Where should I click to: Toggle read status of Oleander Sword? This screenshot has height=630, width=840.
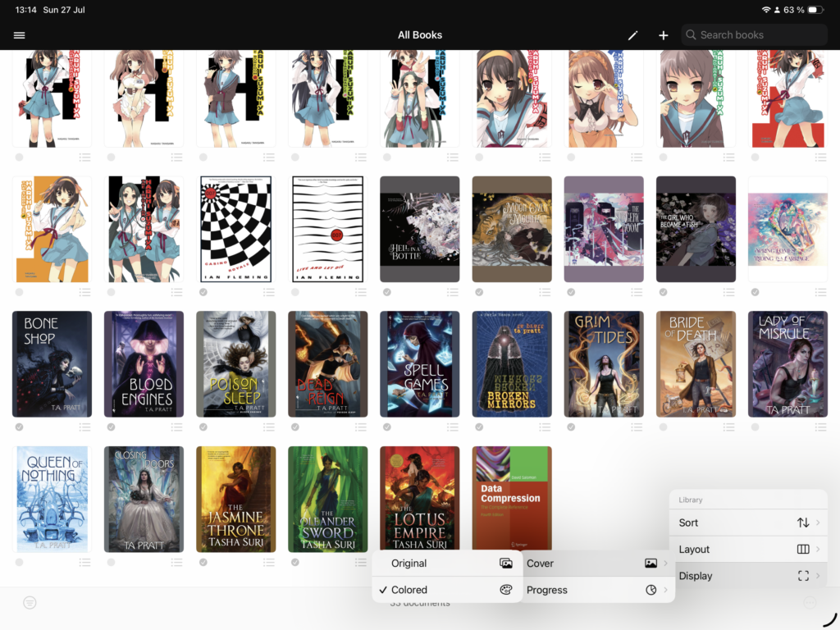pyautogui.click(x=295, y=562)
